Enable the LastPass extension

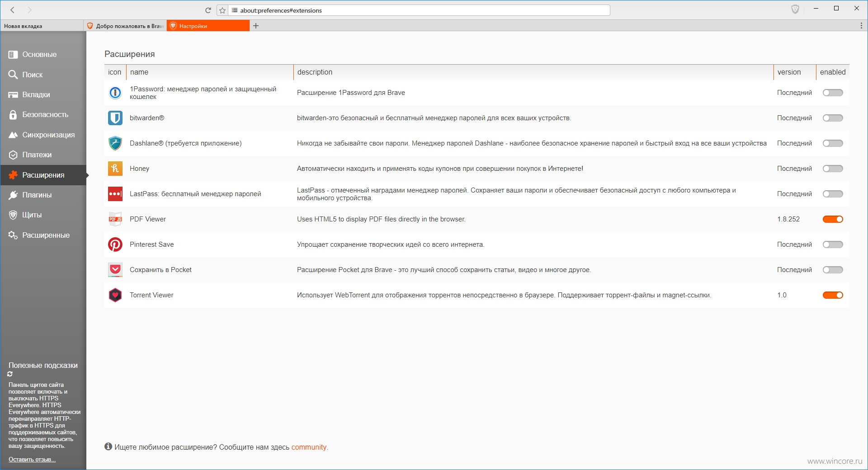pyautogui.click(x=833, y=194)
